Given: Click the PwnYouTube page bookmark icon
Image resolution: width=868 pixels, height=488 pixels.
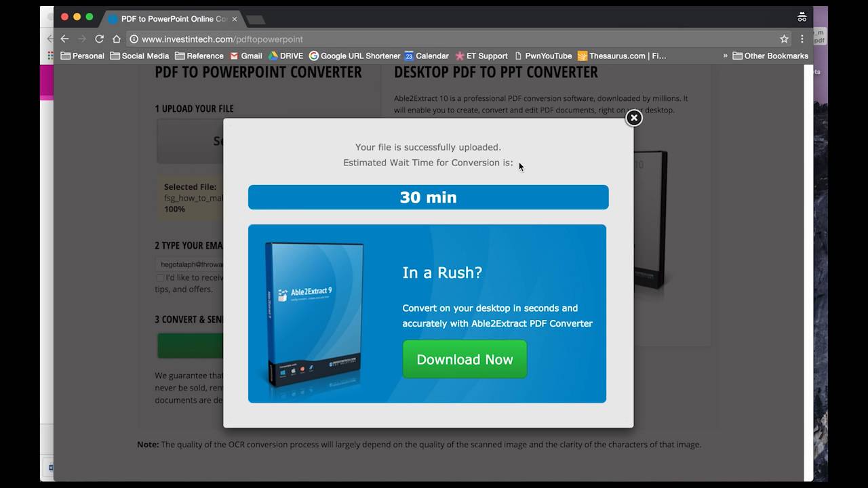Looking at the screenshot, I should tap(518, 56).
